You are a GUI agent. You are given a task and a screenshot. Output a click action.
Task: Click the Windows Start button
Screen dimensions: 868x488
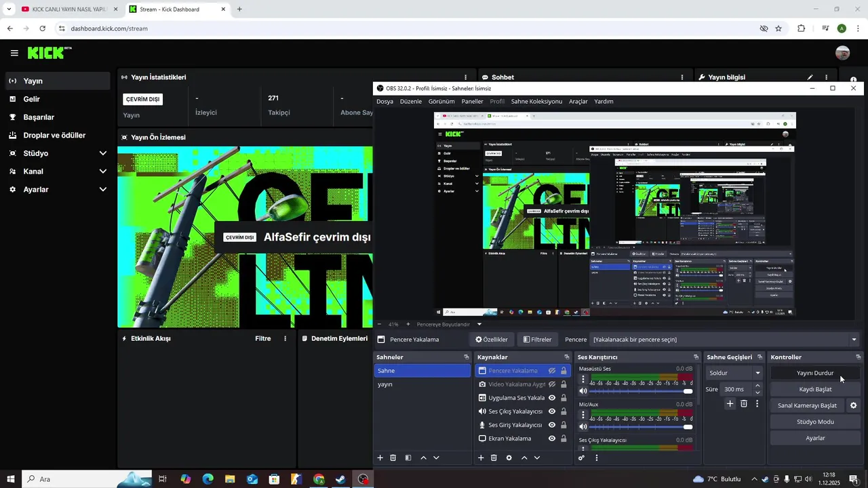point(11,479)
